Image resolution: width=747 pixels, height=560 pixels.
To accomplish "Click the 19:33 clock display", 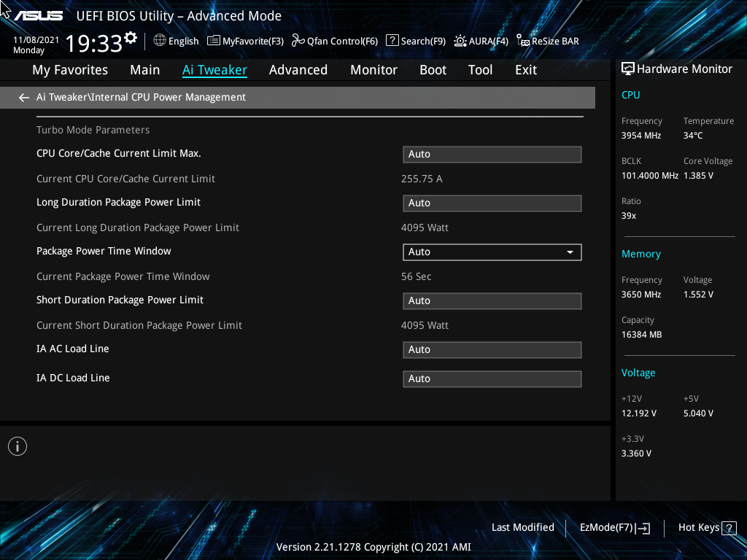I will 94,43.
